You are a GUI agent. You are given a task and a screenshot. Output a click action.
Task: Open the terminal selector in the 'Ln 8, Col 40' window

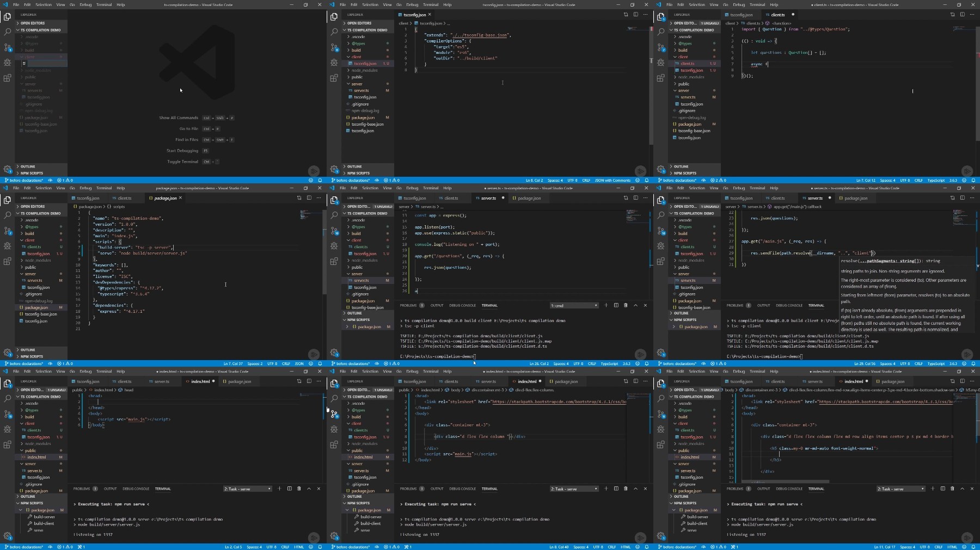tap(574, 489)
